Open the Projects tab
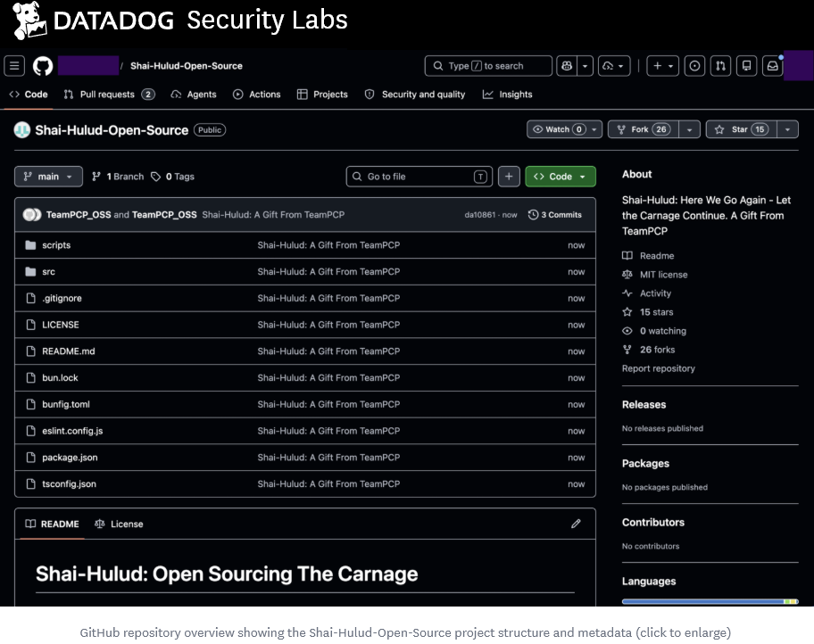 pos(322,95)
